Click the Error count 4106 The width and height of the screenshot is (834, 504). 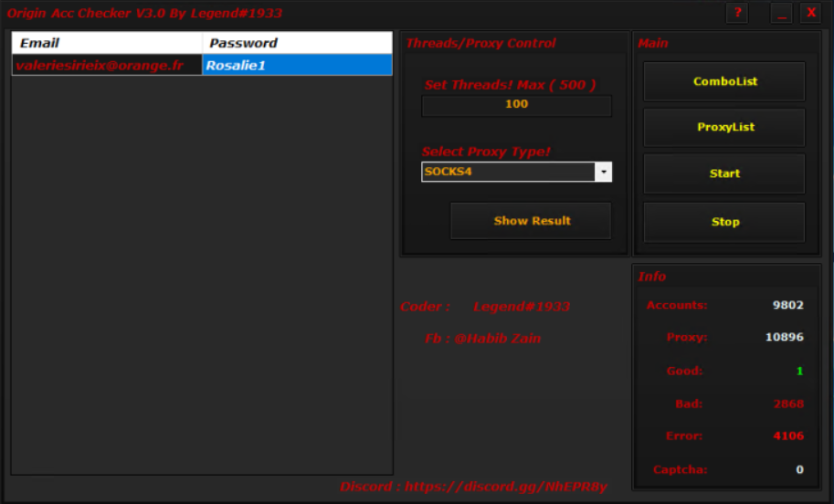click(788, 436)
